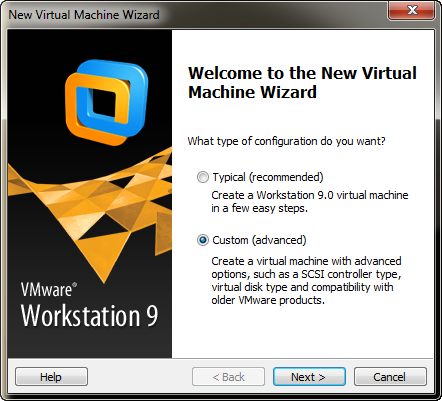Click the VMware brand name text
Image resolution: width=442 pixels, height=401 pixels.
point(48,290)
